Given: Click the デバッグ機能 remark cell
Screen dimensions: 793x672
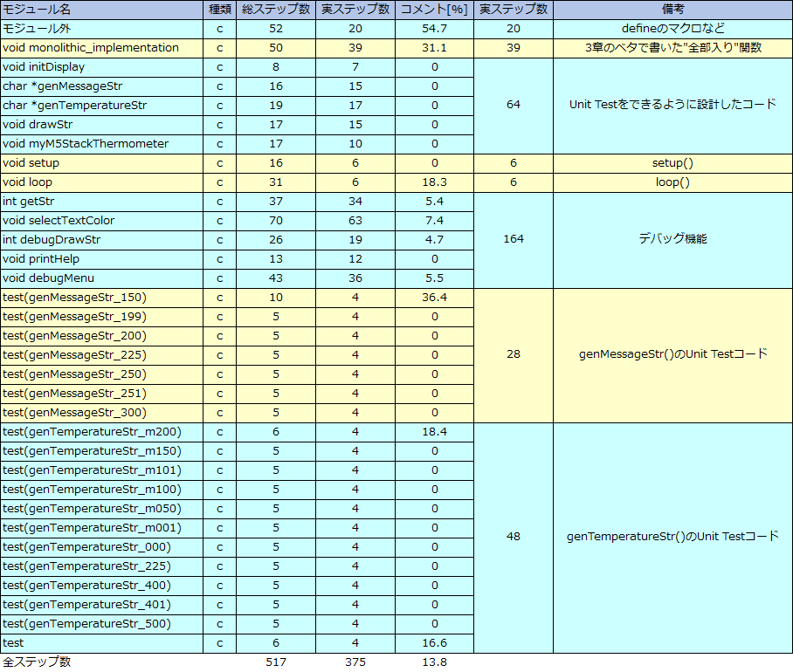Looking at the screenshot, I should tap(672, 240).
